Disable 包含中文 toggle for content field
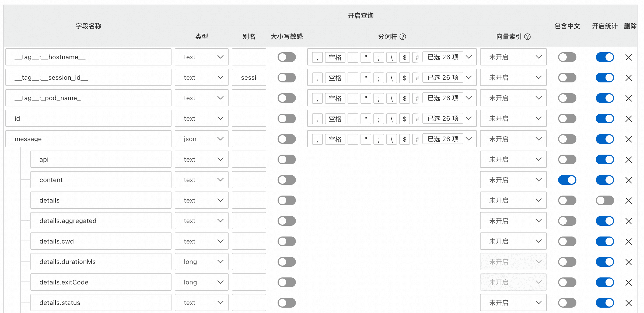This screenshot has height=313, width=644. (x=567, y=180)
